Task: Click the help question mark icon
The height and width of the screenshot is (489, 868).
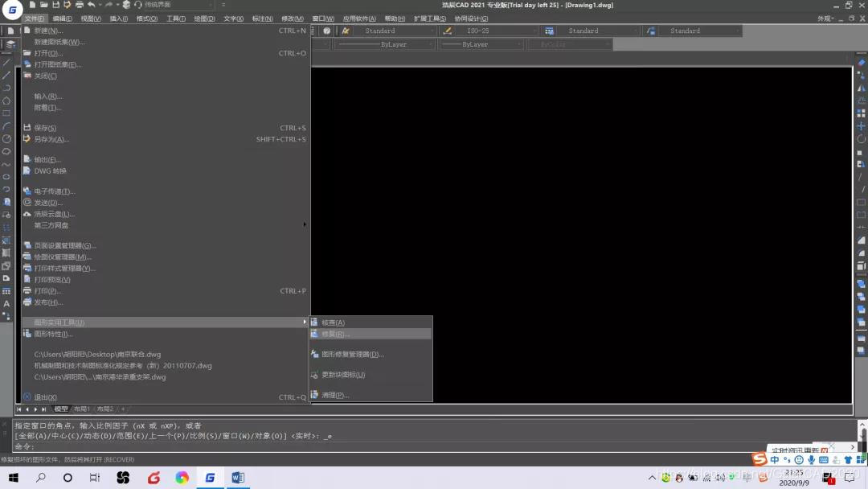Action: [x=326, y=31]
